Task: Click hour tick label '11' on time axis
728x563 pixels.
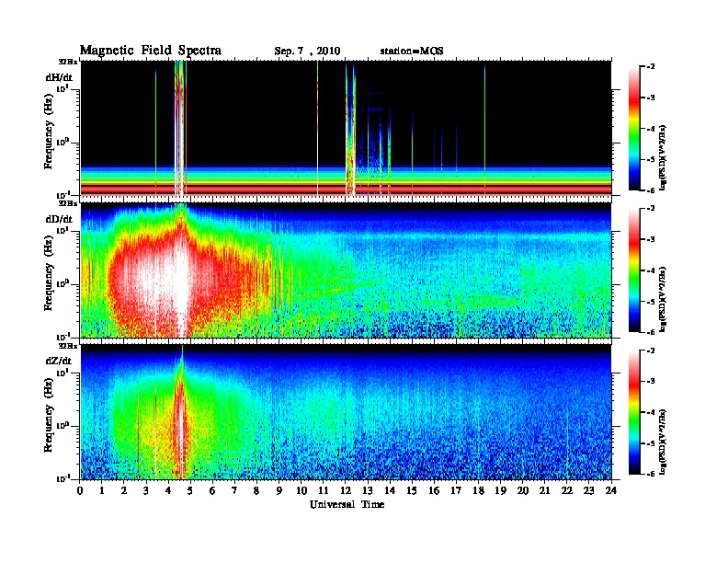Action: tap(324, 491)
